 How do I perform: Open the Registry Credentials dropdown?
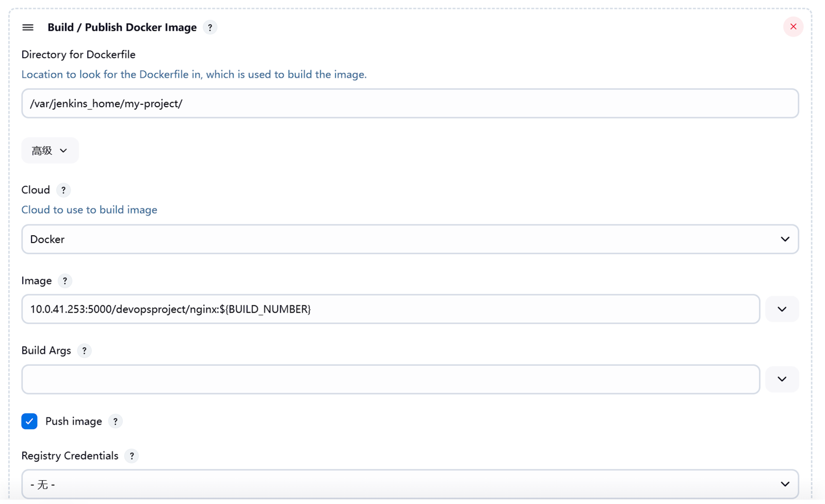click(x=410, y=484)
